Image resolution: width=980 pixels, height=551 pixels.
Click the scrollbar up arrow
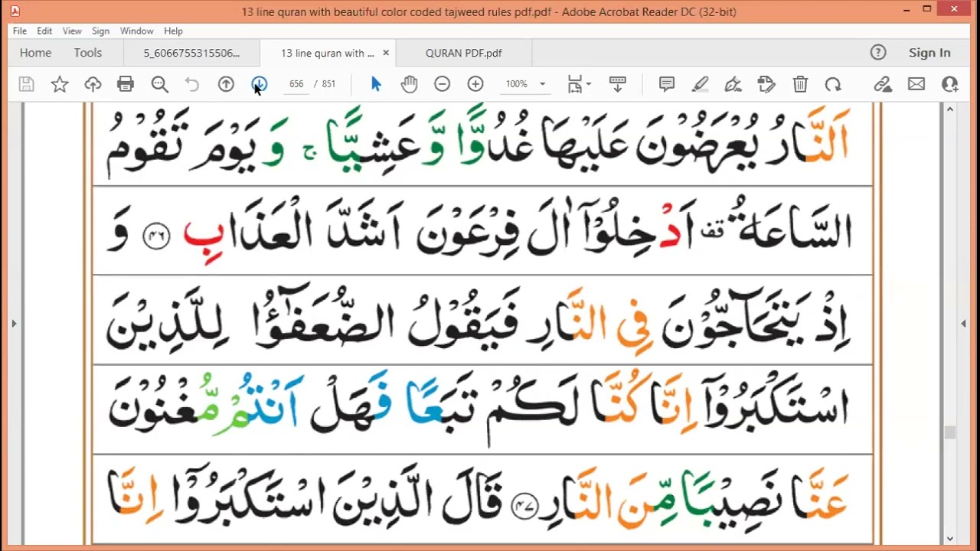tap(950, 109)
